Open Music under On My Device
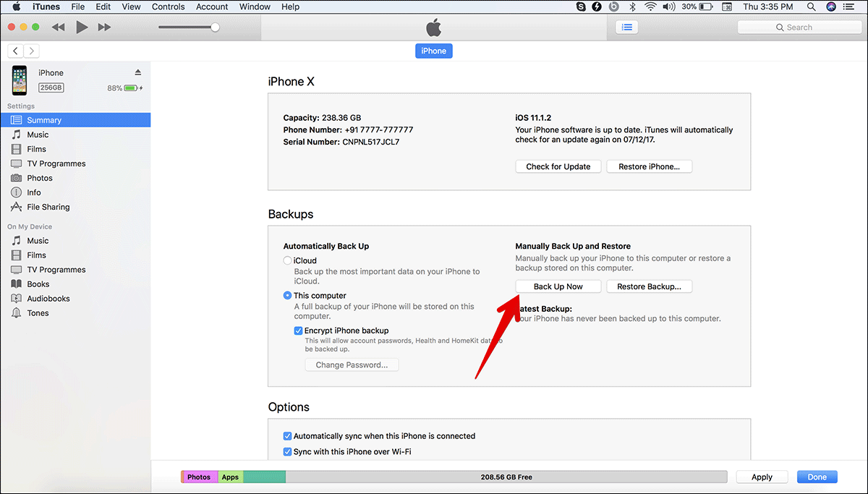The width and height of the screenshot is (868, 494). pos(75,241)
